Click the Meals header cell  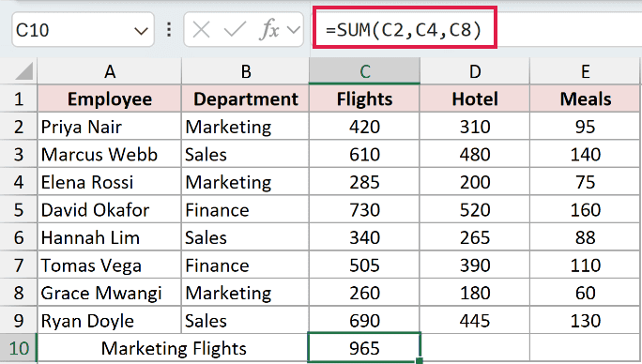tap(586, 99)
